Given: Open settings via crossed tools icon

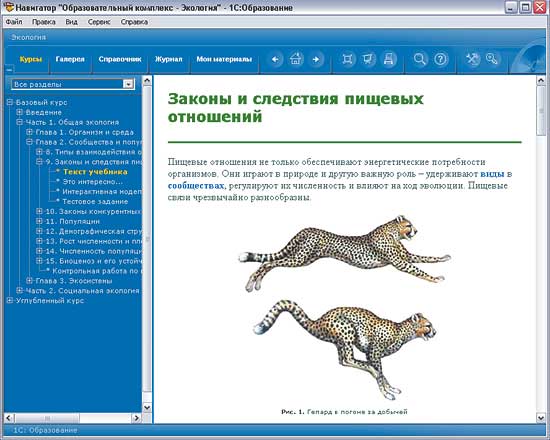Looking at the screenshot, I should (472, 59).
